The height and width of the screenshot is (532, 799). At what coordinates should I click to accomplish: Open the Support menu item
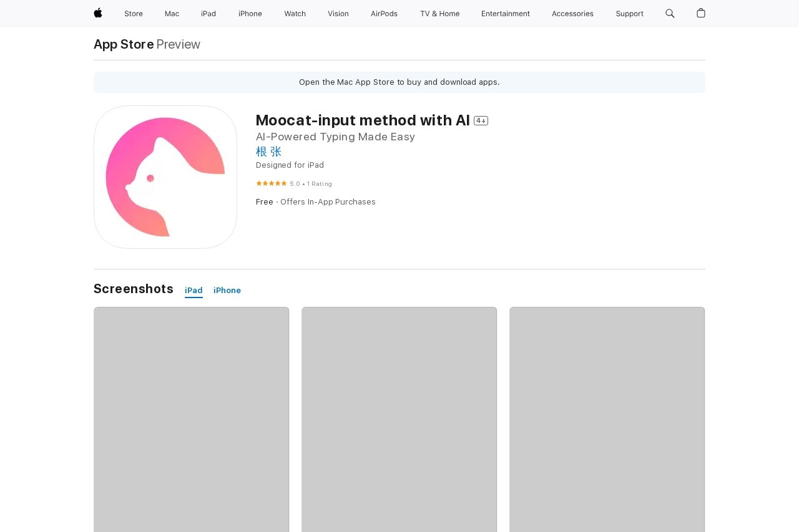[629, 14]
